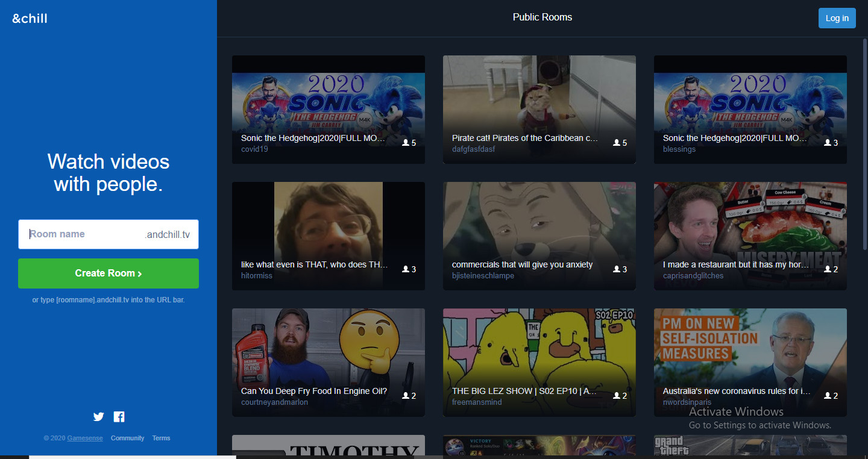Click the nwordsinparis room name text
The image size is (868, 459).
tap(687, 402)
